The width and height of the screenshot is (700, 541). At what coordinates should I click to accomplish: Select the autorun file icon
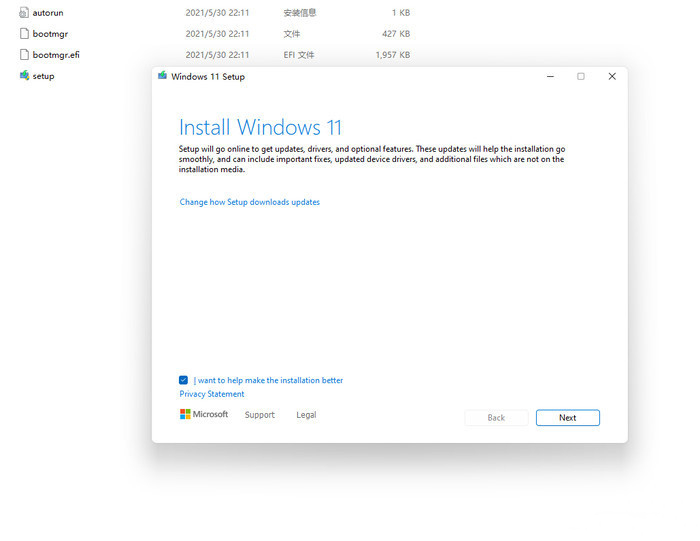[24, 13]
